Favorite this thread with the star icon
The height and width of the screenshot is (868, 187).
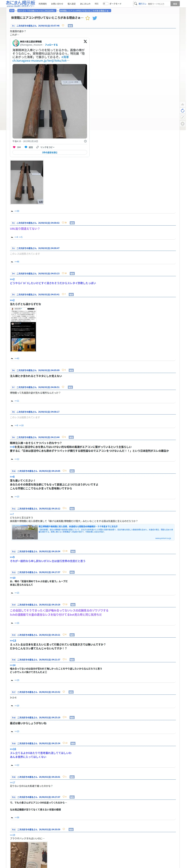pos(88,18)
